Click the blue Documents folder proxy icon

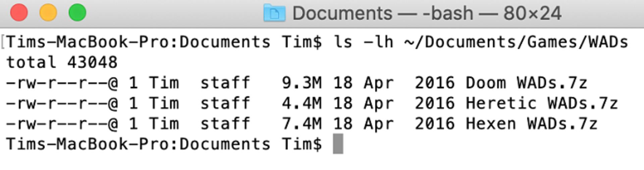click(x=274, y=13)
